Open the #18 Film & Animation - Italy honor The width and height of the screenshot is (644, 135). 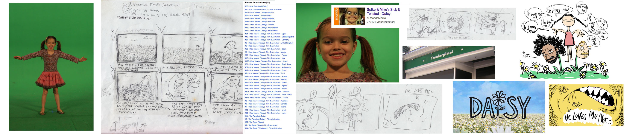coord(265,58)
